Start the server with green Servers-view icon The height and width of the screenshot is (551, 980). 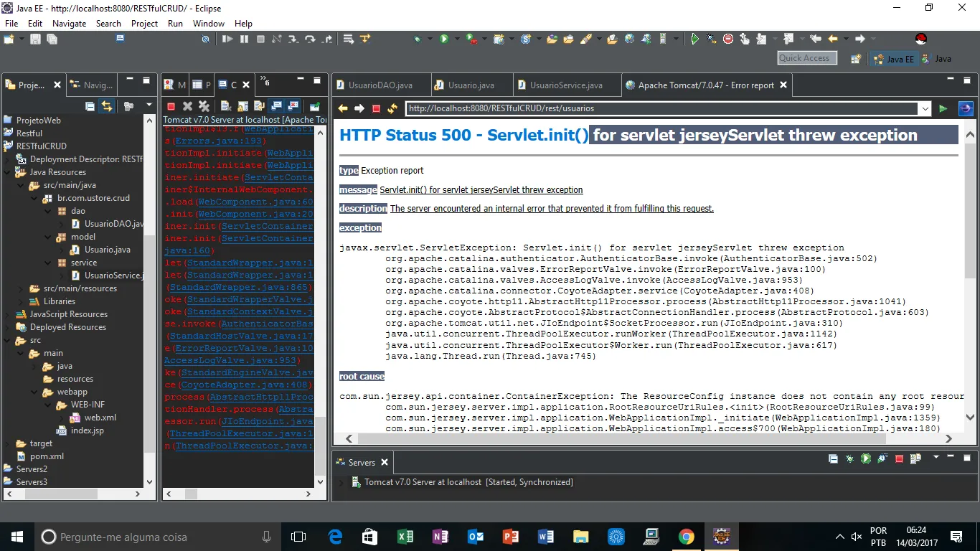(866, 458)
